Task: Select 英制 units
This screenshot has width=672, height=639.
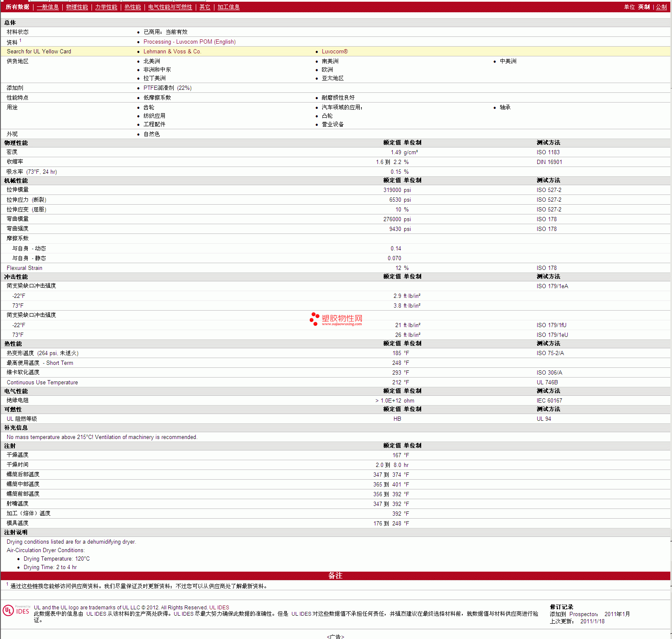Action: [x=644, y=7]
